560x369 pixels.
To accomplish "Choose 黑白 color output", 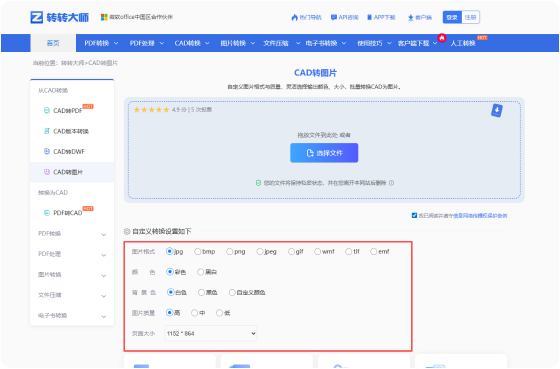I will click(201, 272).
